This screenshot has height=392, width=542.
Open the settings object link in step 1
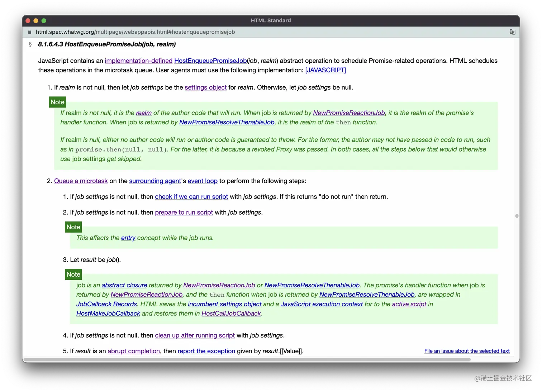click(205, 87)
